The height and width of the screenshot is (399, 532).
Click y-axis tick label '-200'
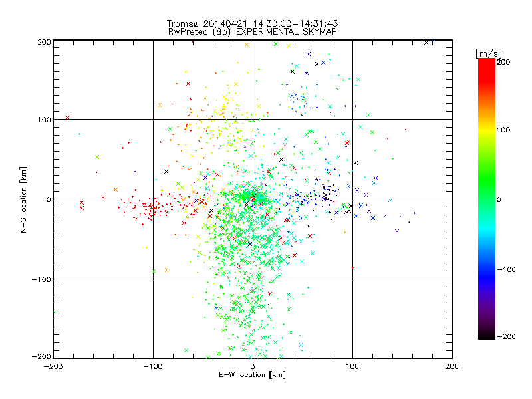click(41, 356)
